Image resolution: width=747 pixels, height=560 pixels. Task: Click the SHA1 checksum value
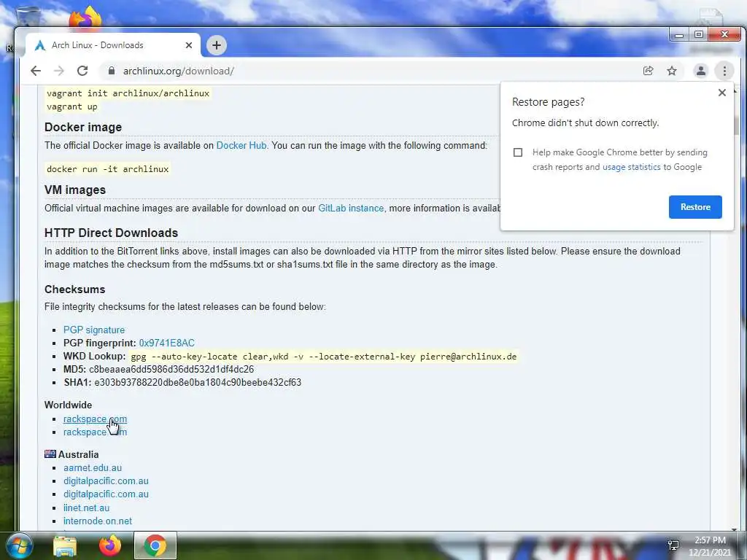(198, 382)
